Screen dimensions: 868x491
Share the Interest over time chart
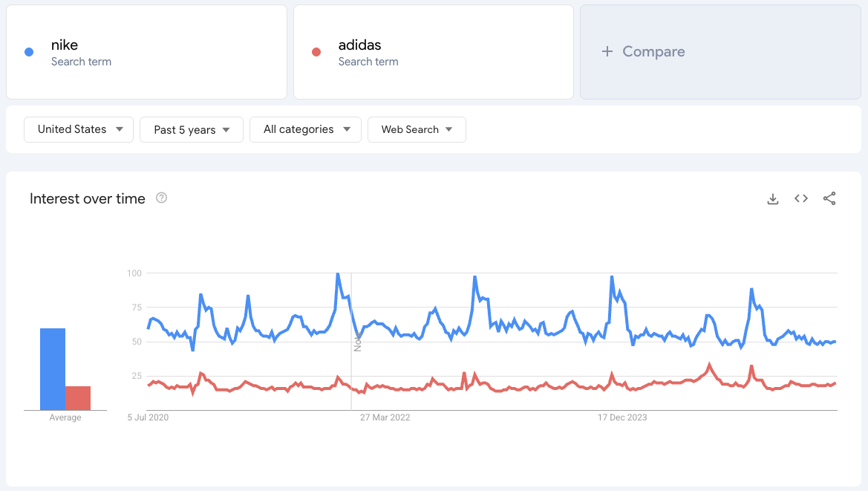click(x=829, y=198)
